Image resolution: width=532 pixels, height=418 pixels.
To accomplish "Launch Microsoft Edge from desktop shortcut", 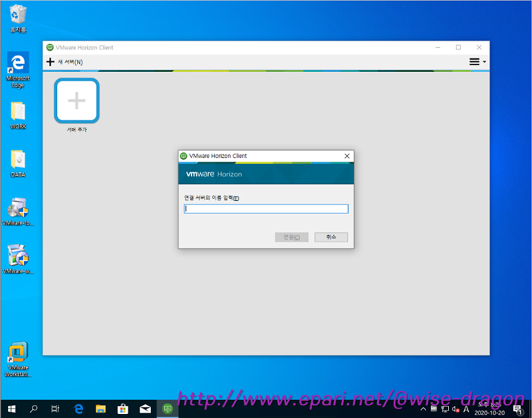I will [x=18, y=70].
